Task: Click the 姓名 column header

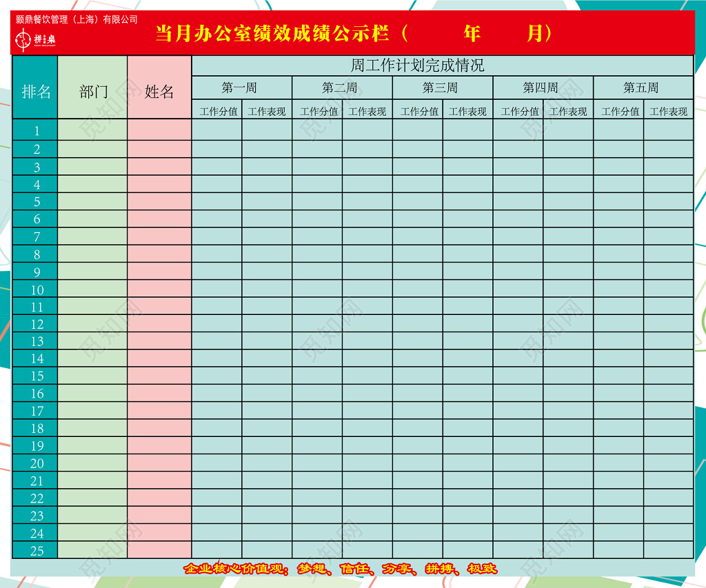Action: pyautogui.click(x=159, y=90)
